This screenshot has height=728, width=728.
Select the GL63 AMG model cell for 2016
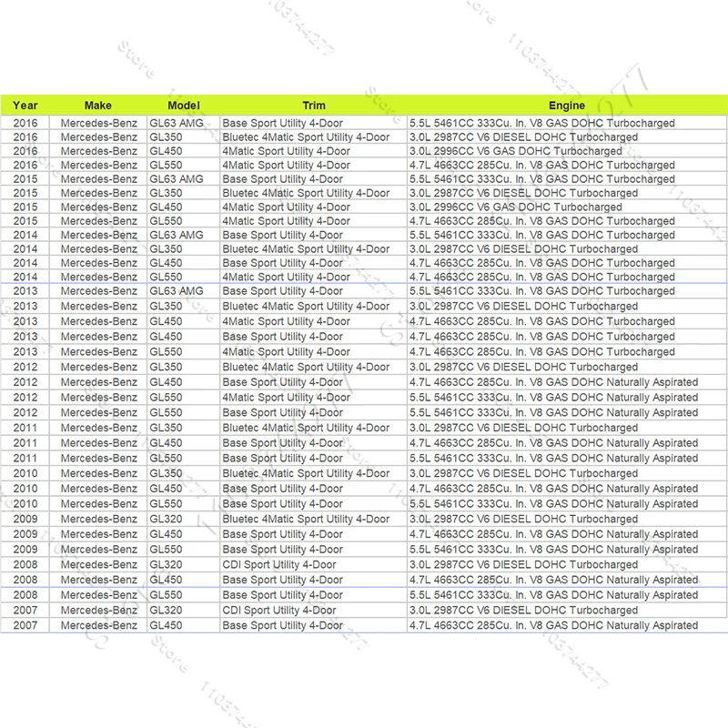pos(184,123)
